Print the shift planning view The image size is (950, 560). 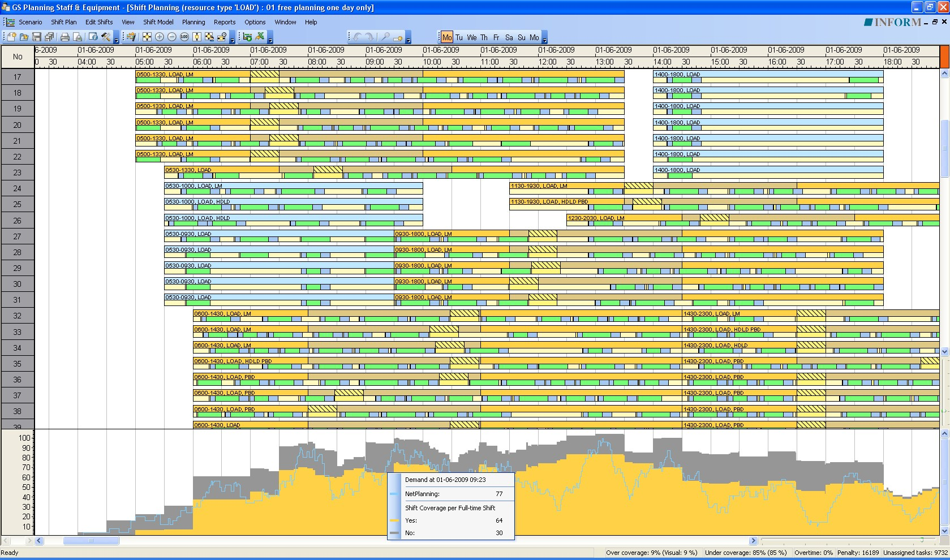tap(66, 37)
